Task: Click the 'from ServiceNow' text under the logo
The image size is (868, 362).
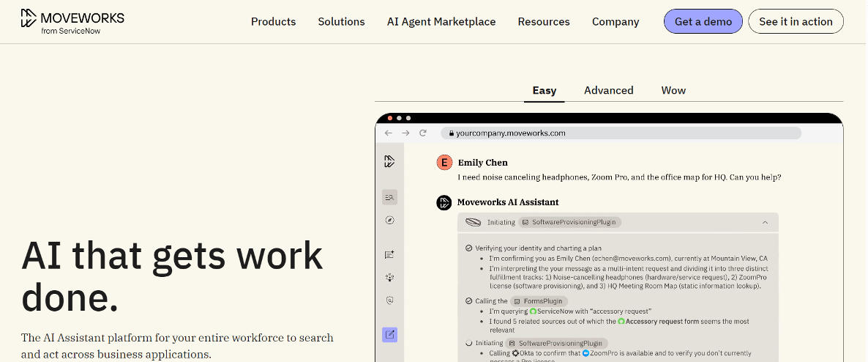Action: click(71, 31)
